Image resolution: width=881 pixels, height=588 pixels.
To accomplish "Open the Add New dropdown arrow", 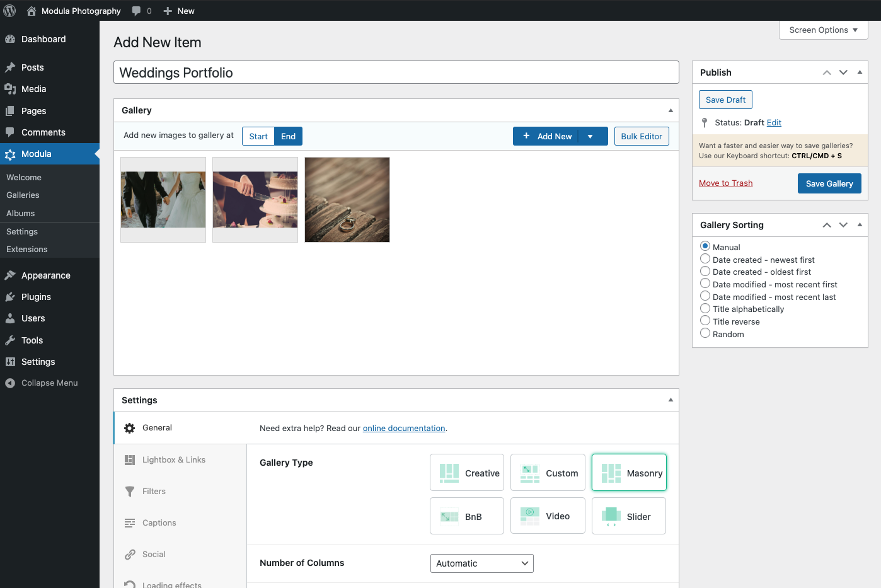I will pos(590,136).
